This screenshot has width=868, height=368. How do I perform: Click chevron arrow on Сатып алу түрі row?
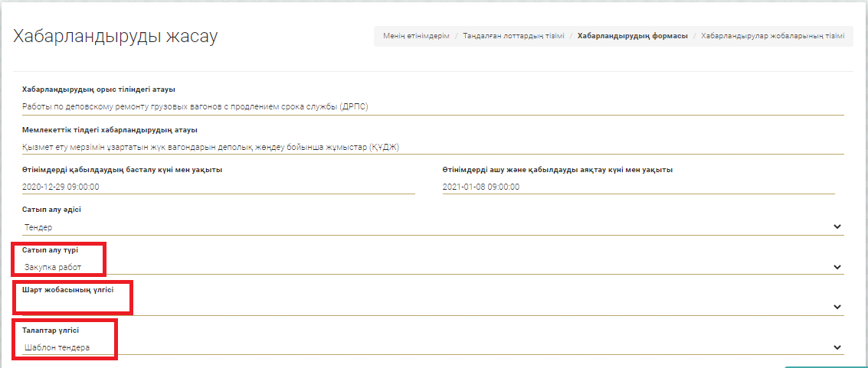pos(837,267)
